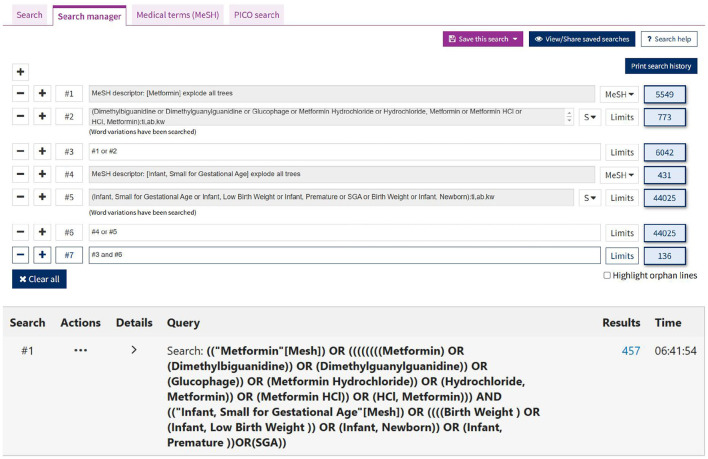Click the #3 and #6 query input field
This screenshot has width=708, height=459.
click(x=345, y=255)
